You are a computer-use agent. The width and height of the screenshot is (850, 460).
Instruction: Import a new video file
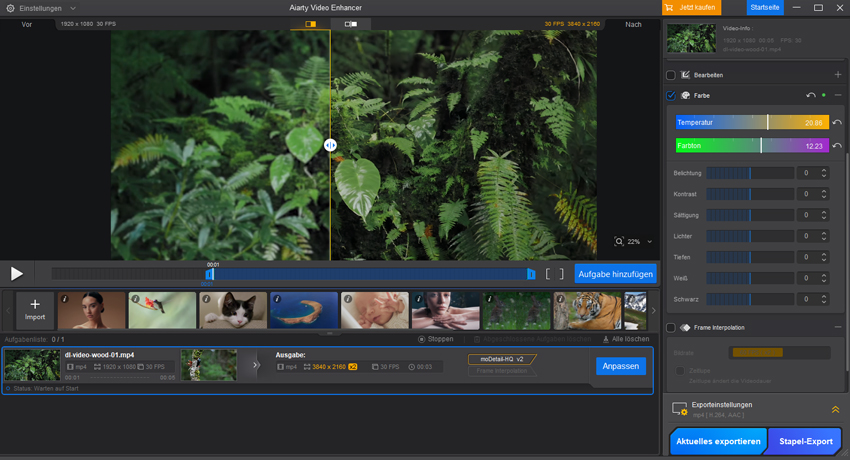click(x=35, y=310)
